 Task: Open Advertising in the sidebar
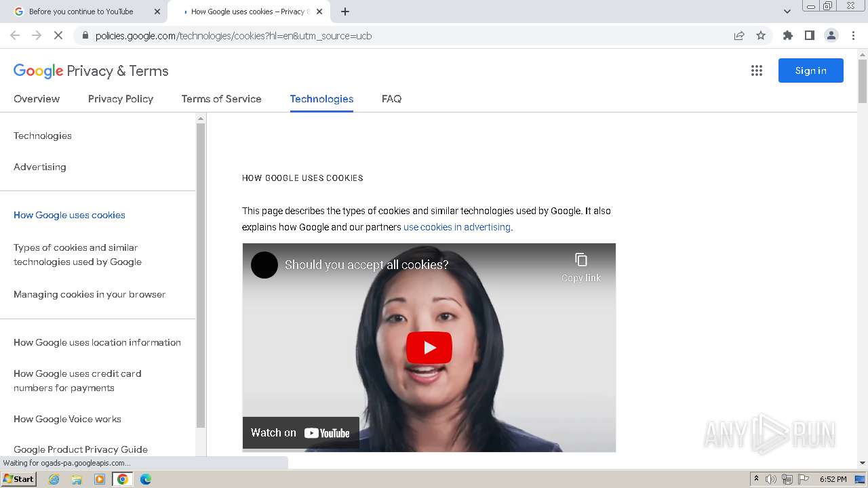[x=40, y=167]
